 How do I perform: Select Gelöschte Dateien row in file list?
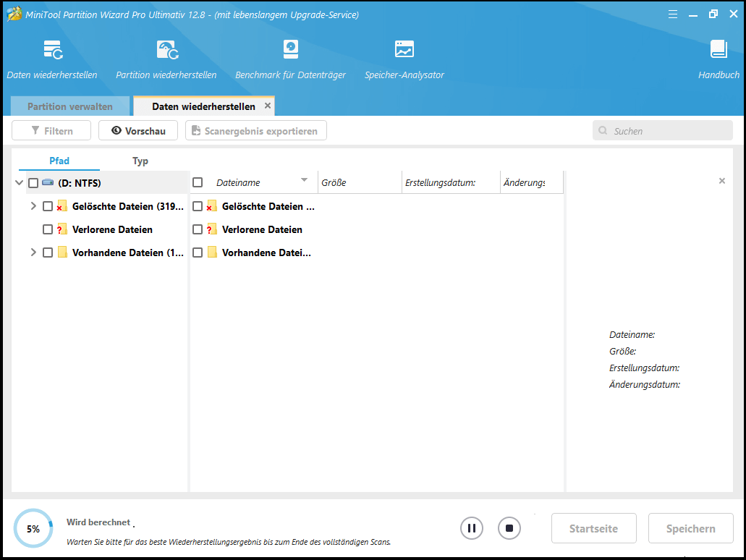point(376,206)
